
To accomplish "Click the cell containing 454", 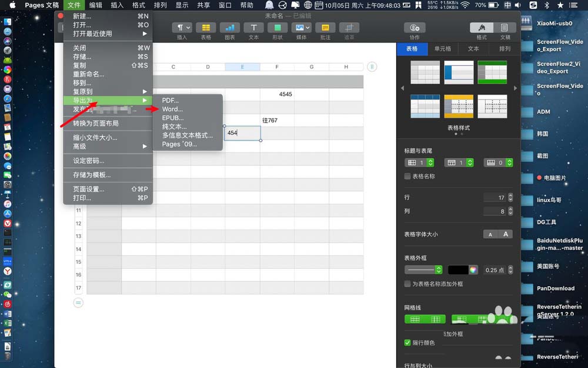I will pyautogui.click(x=242, y=133).
